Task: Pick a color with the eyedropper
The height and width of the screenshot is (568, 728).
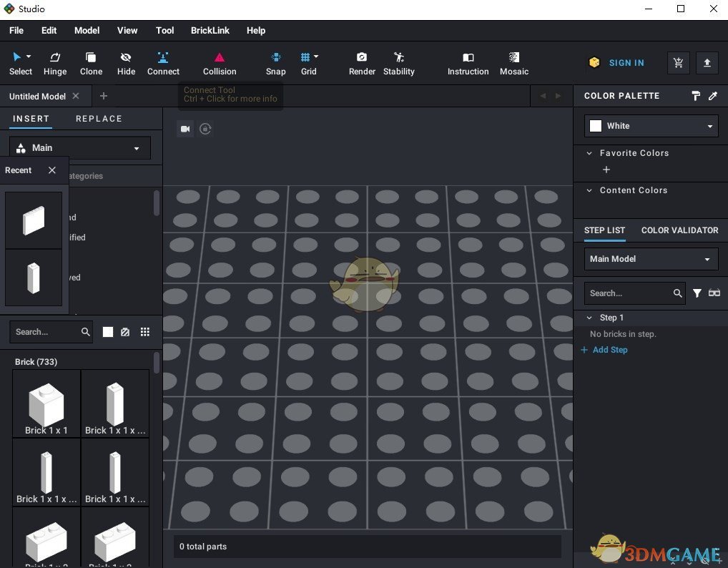Action: [712, 95]
